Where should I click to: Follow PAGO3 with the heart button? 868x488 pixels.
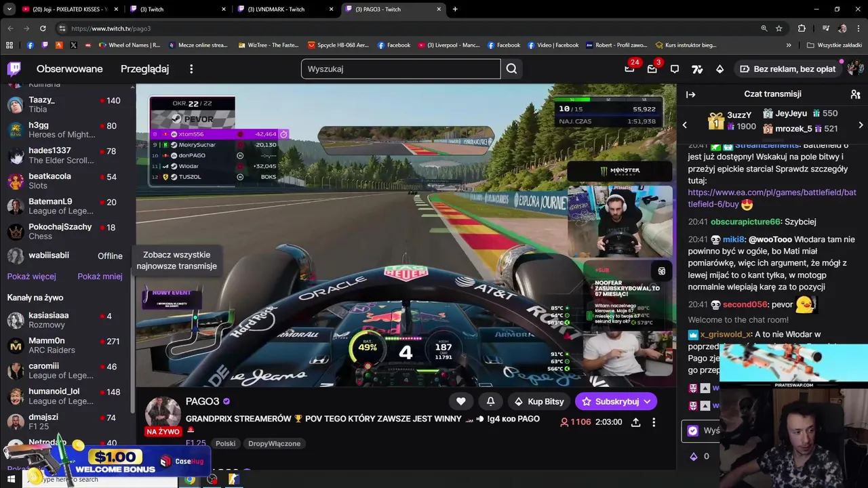pos(460,401)
